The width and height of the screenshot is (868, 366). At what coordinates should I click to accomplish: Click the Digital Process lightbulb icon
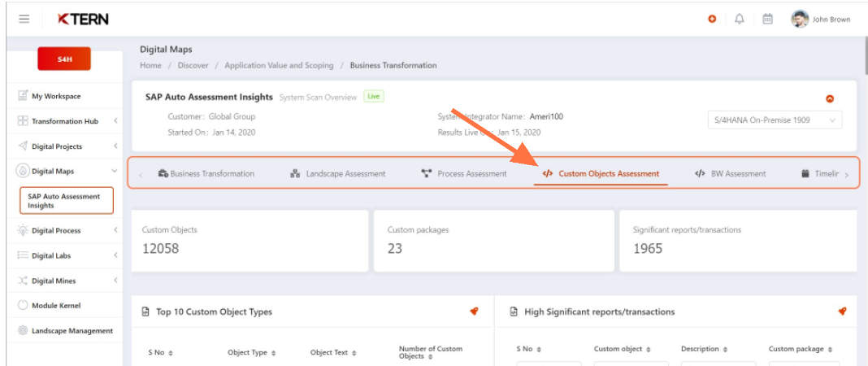point(23,230)
